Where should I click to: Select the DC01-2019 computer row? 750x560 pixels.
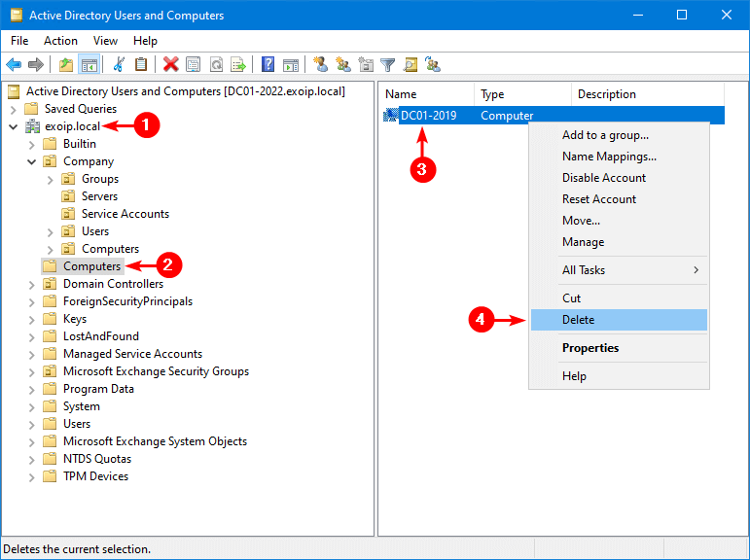[x=553, y=116]
